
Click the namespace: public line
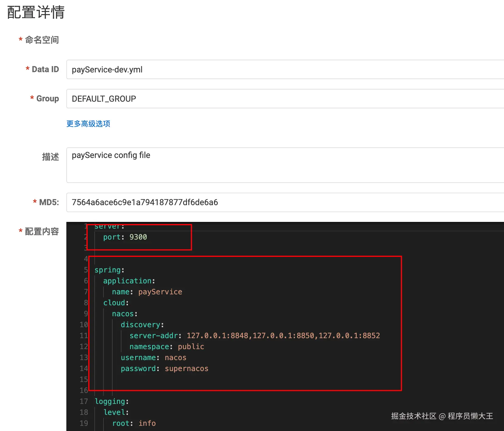[x=167, y=347]
